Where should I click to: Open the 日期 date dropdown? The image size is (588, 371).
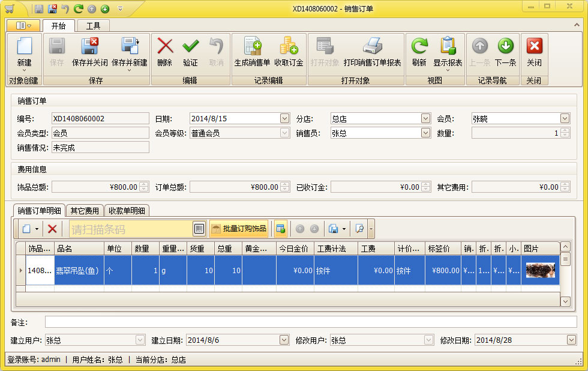coord(284,118)
